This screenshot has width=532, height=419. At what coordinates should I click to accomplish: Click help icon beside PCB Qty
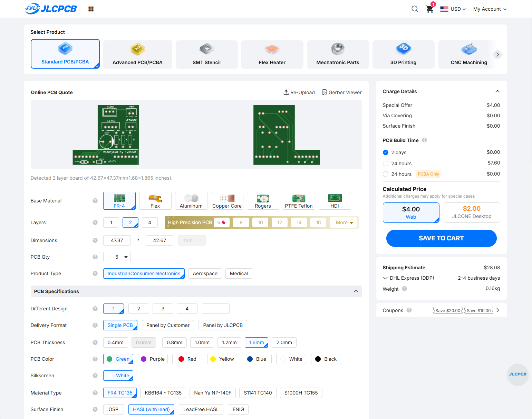pyautogui.click(x=95, y=257)
